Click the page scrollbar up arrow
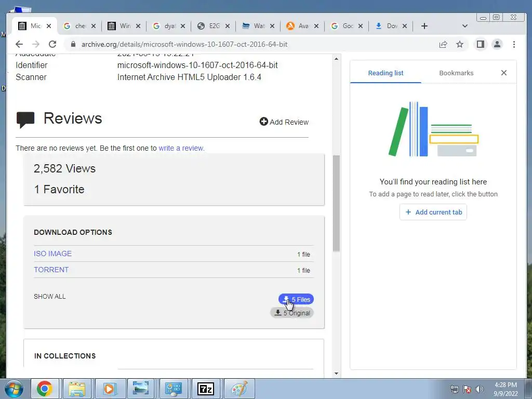Screen dimensions: 532x399 [x=336, y=59]
